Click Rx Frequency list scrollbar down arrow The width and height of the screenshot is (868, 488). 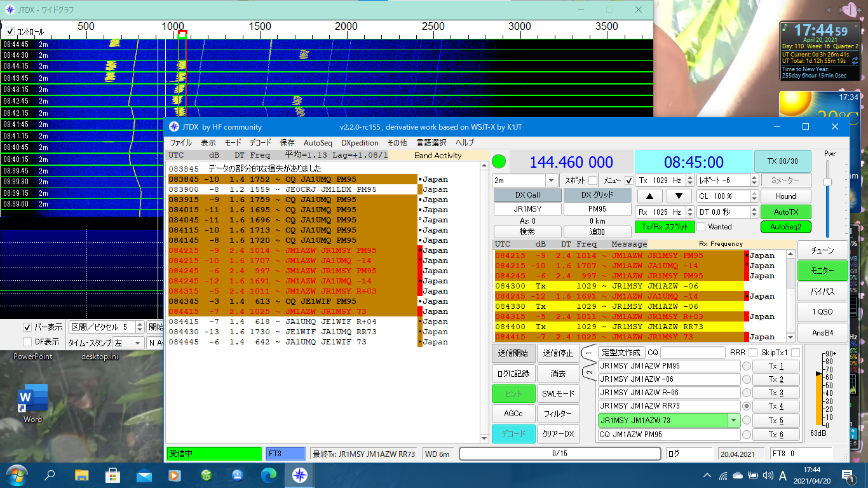(x=791, y=338)
